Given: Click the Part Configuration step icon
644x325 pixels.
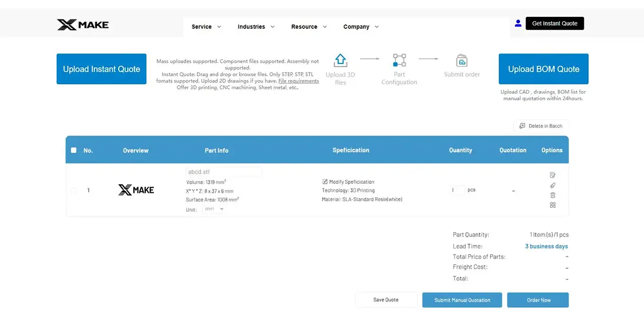Looking at the screenshot, I should point(399,60).
